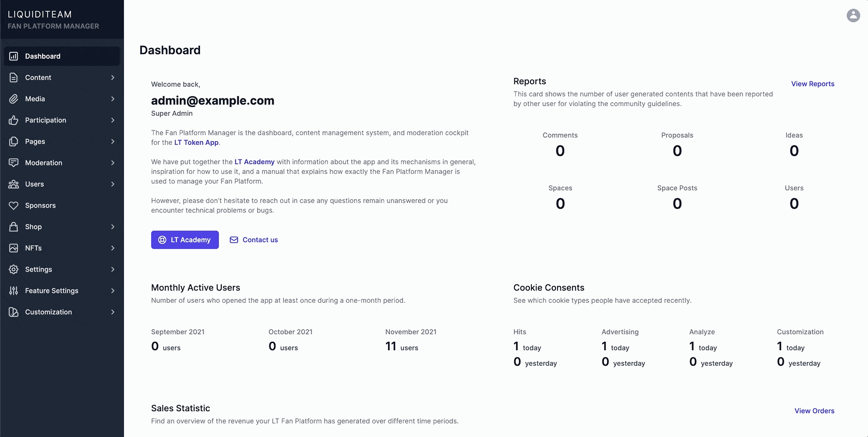Select the NFTs picture icon
The width and height of the screenshot is (868, 437).
14,248
